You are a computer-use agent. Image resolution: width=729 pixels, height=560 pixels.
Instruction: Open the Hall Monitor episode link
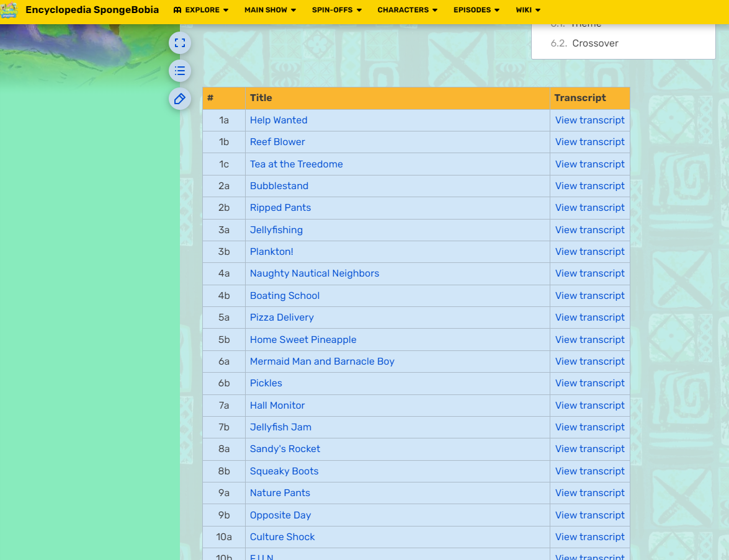tap(277, 405)
